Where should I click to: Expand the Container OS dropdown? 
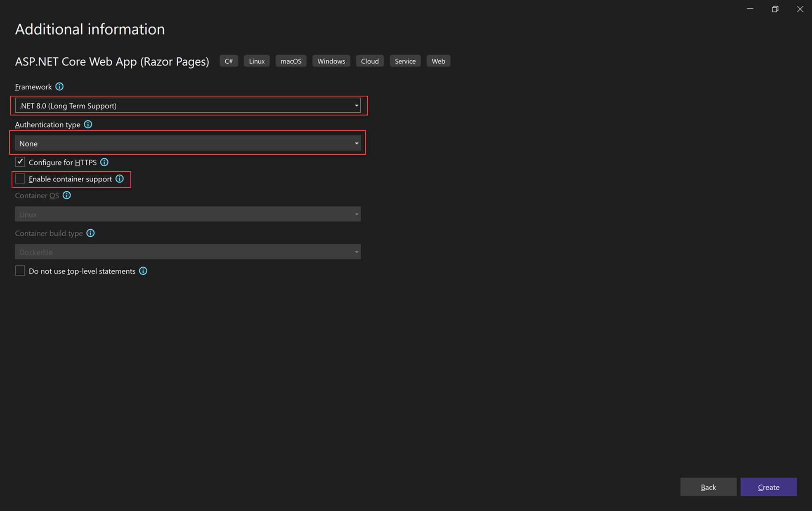pyautogui.click(x=357, y=214)
